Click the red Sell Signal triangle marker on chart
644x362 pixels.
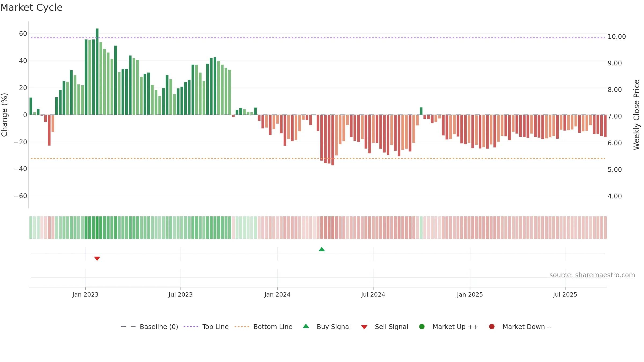point(97,258)
